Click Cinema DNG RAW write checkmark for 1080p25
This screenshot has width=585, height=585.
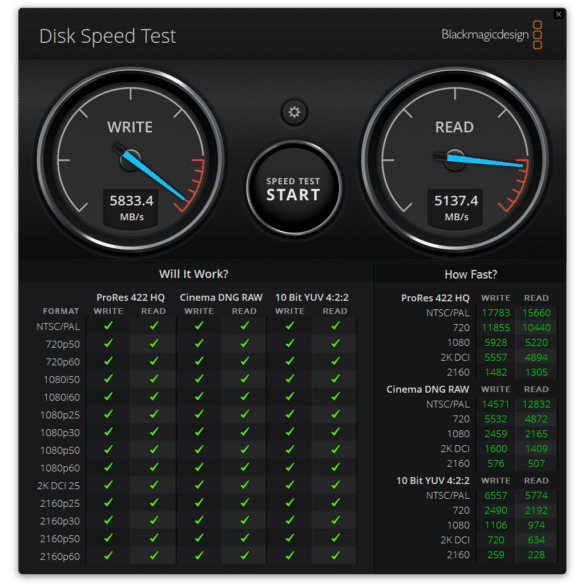click(x=199, y=414)
